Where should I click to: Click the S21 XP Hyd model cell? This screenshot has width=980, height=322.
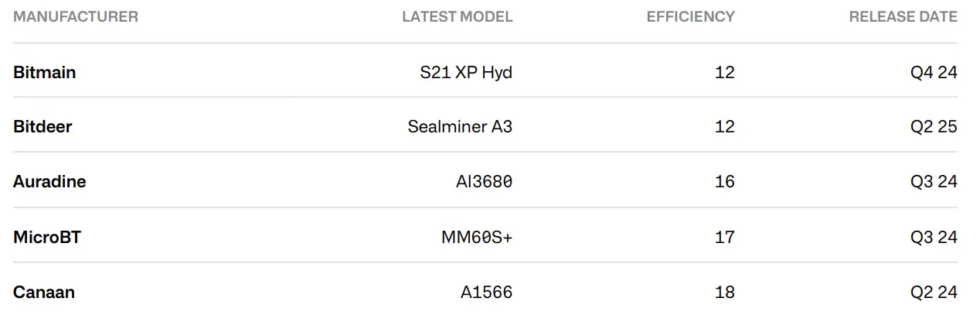(x=466, y=73)
